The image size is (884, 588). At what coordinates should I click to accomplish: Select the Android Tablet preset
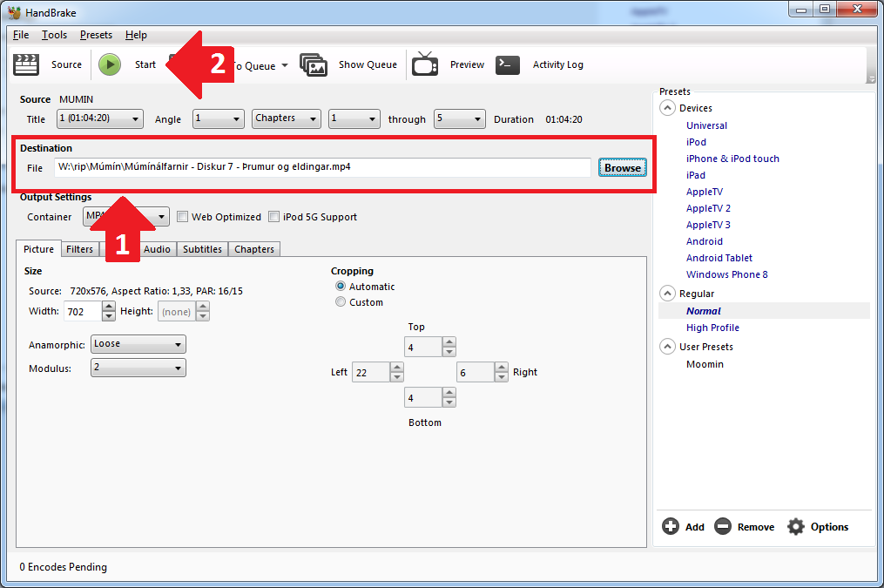click(719, 258)
